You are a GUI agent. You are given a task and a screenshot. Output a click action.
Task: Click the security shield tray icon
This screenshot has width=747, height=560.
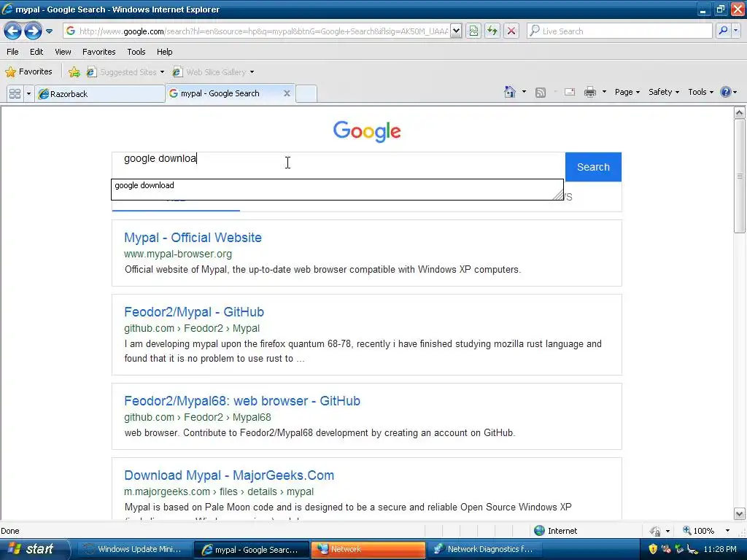pos(653,549)
